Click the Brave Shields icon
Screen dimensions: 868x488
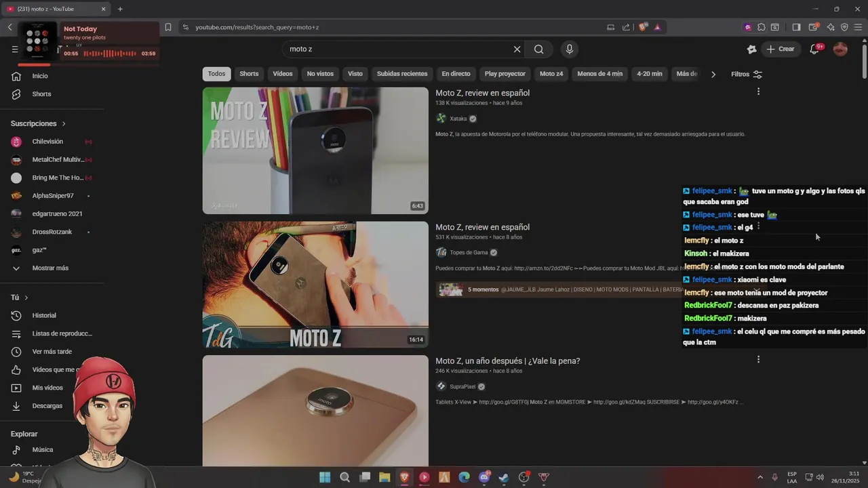642,27
